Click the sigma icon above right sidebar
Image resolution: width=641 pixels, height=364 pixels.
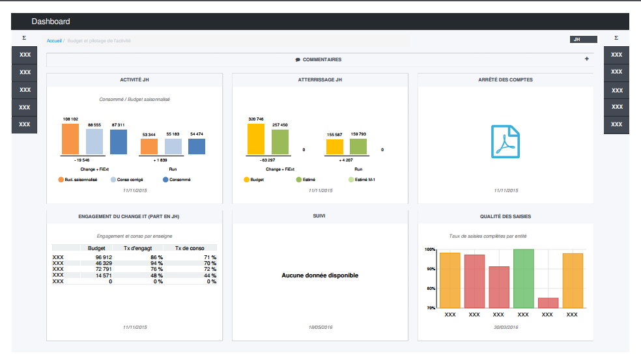[616, 38]
